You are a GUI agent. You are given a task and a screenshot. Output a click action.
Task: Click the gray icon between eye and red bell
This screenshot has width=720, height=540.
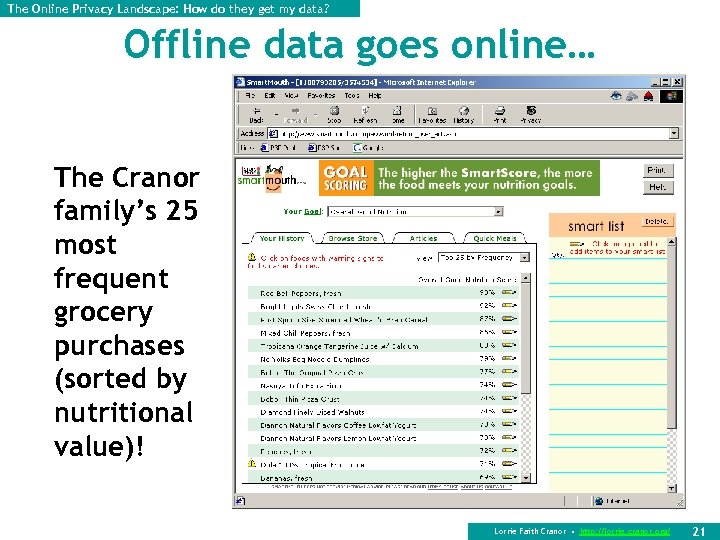coord(632,96)
